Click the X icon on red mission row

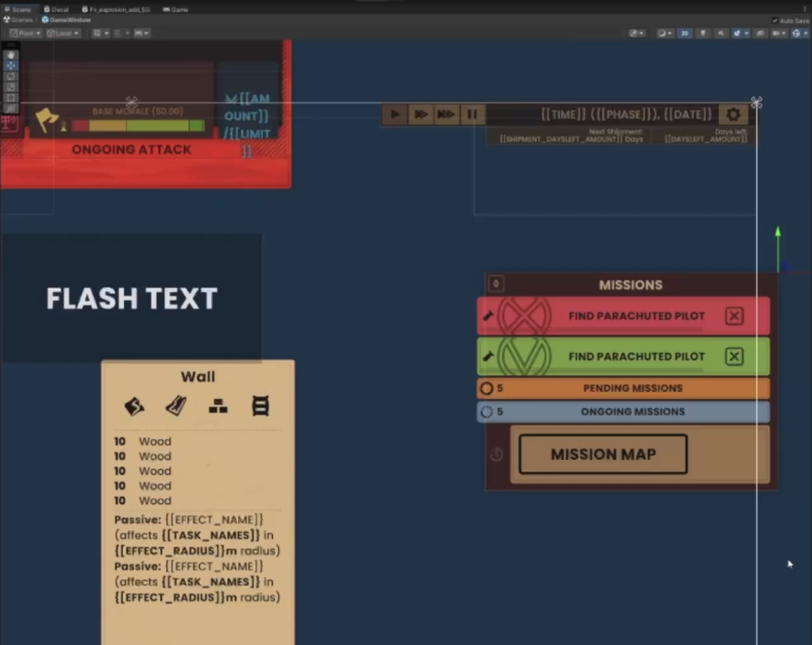click(x=733, y=316)
